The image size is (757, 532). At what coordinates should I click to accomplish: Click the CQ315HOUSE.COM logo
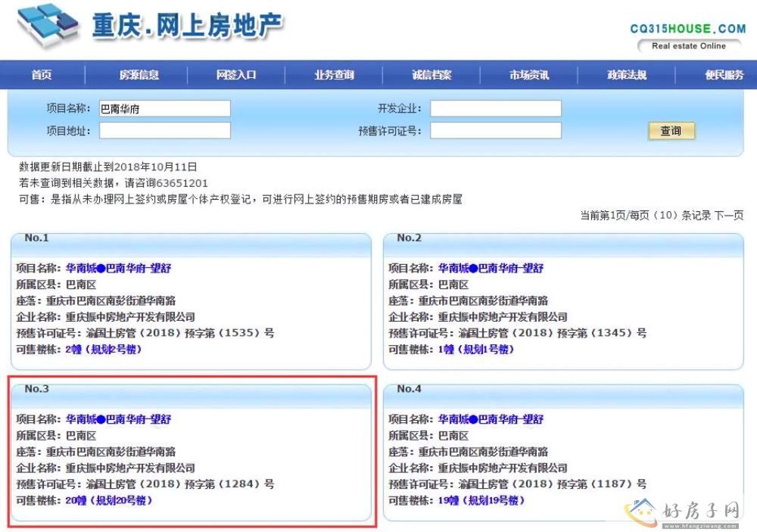(x=687, y=29)
